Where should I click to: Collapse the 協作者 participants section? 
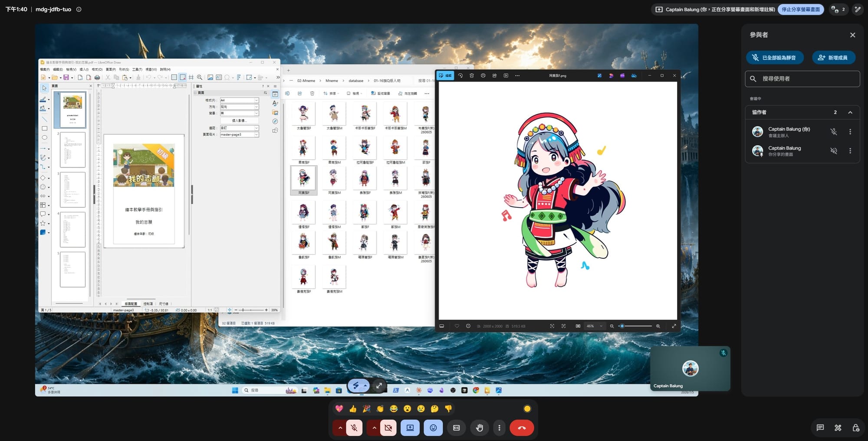(x=850, y=112)
